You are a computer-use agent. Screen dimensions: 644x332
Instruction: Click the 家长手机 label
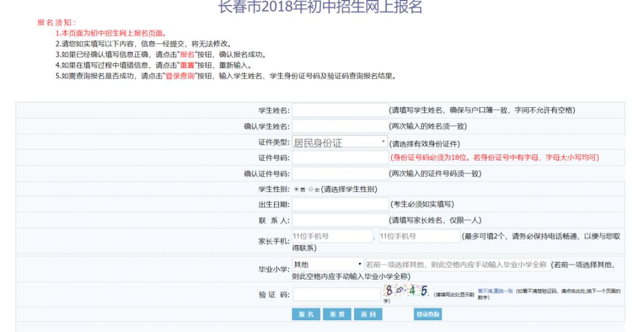274,241
